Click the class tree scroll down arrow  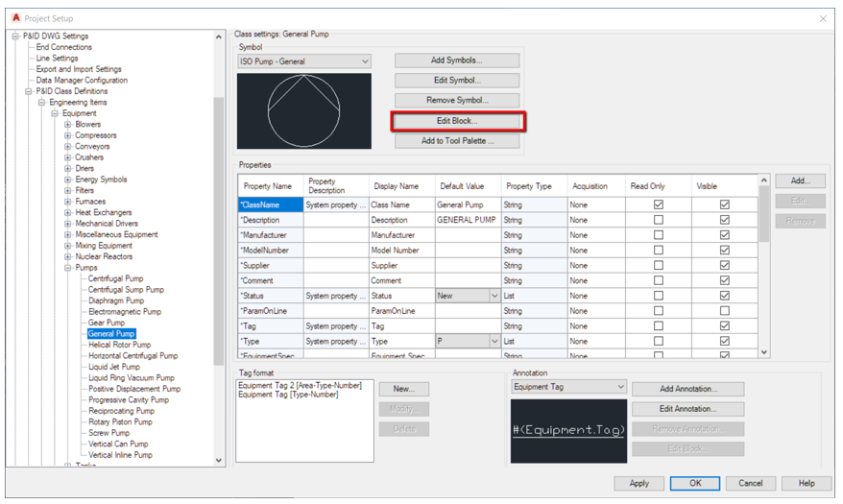pyautogui.click(x=218, y=460)
